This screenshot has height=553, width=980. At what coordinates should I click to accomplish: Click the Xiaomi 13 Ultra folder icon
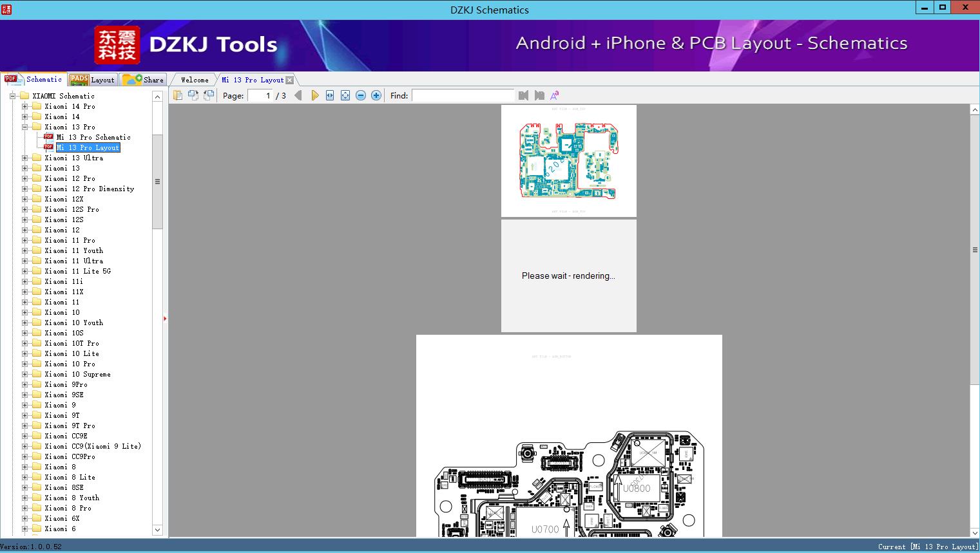37,158
